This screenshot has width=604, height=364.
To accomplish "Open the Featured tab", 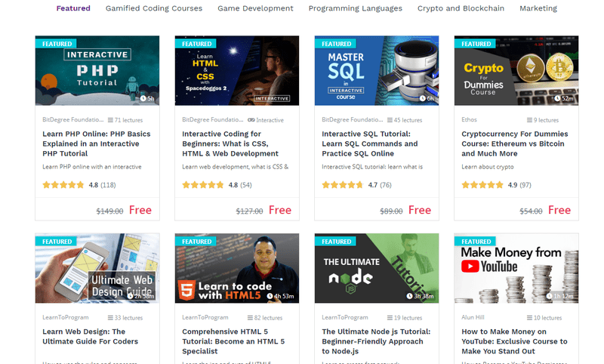I will pyautogui.click(x=73, y=8).
